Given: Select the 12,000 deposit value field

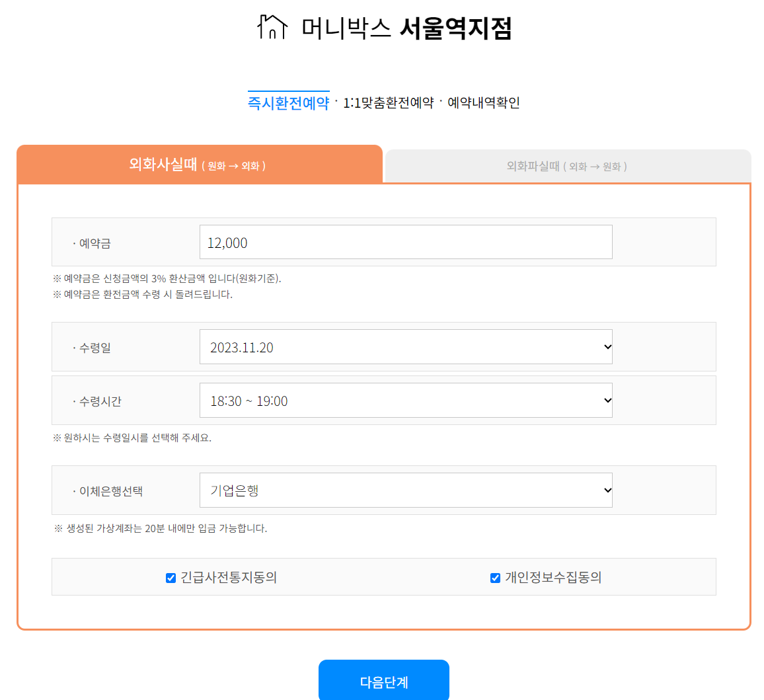Looking at the screenshot, I should (x=405, y=242).
